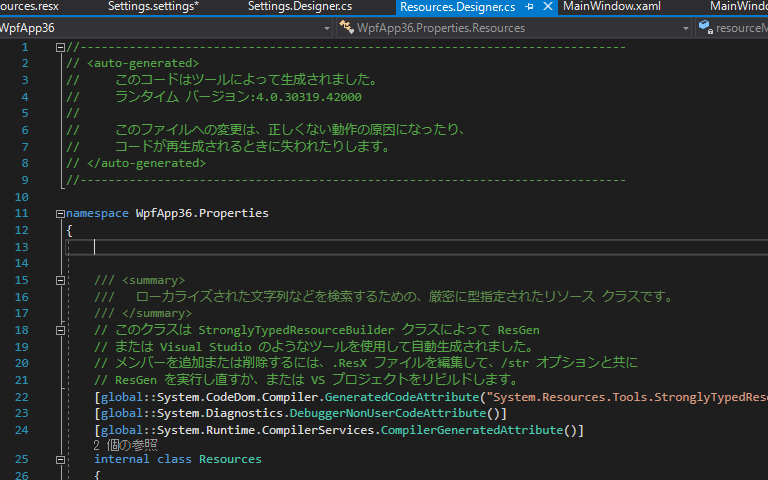
Task: Place cursor on empty line 13
Action: tap(416, 247)
